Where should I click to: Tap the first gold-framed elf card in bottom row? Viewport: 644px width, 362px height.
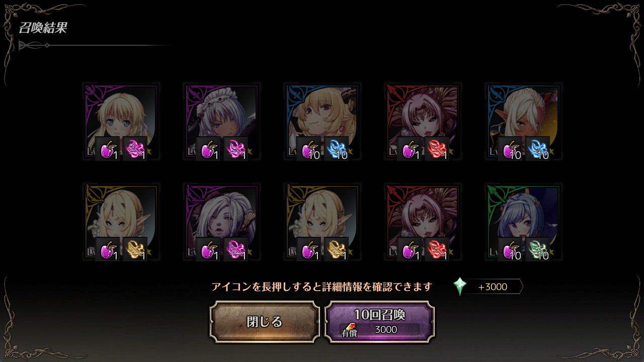pos(121,222)
